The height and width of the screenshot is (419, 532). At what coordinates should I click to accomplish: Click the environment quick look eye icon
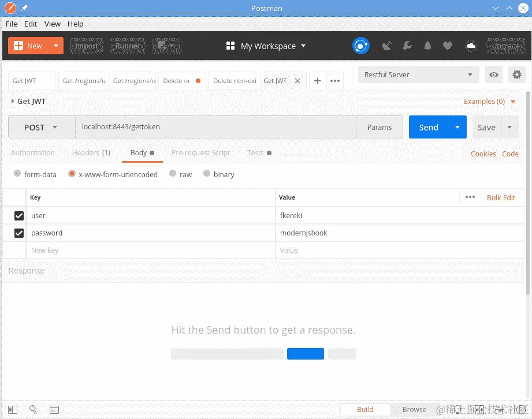click(494, 74)
